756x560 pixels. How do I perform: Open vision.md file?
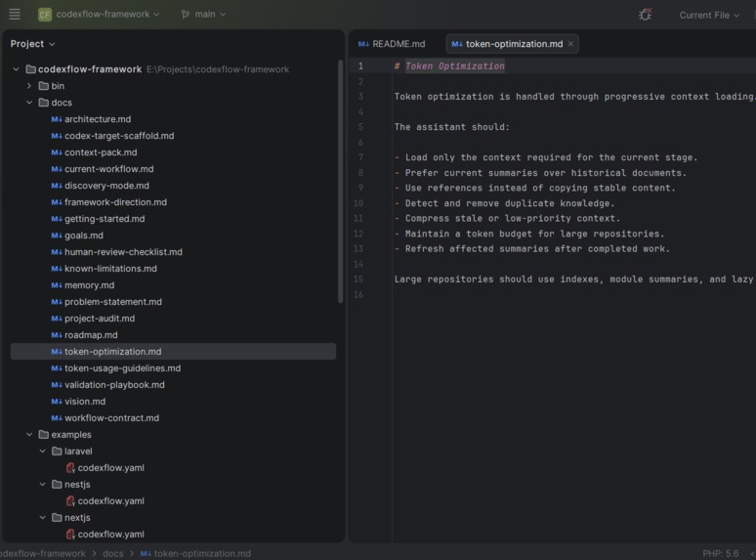tap(85, 402)
